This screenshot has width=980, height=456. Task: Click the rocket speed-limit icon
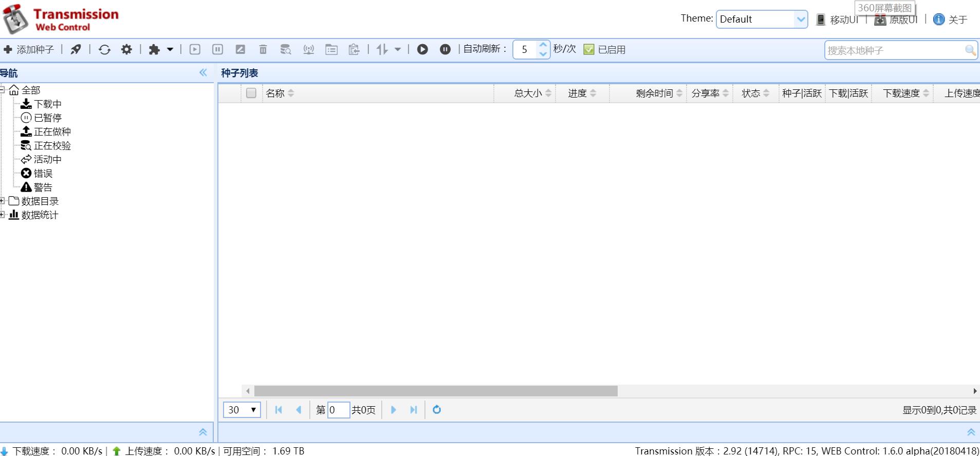76,50
